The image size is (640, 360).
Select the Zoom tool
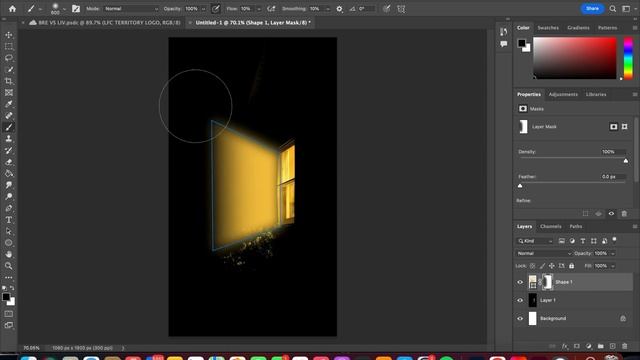point(9,266)
